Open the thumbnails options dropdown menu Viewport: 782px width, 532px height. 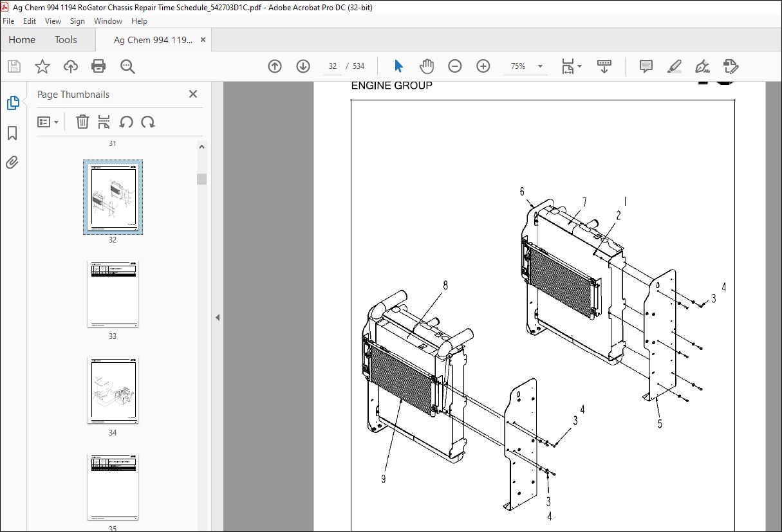48,122
